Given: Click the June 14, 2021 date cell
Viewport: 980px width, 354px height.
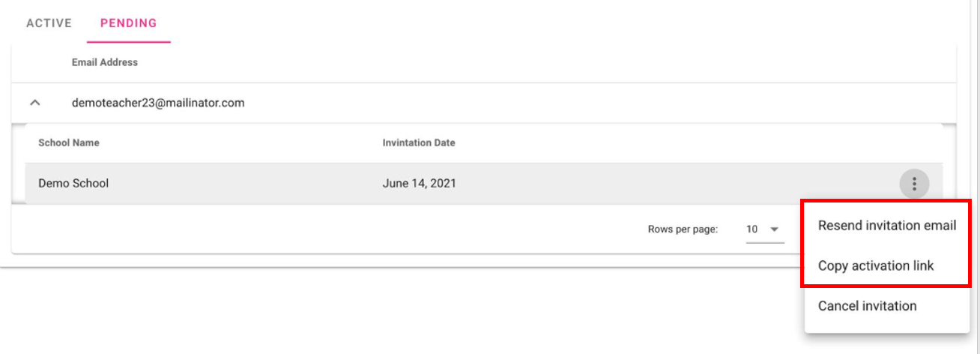Looking at the screenshot, I should (x=419, y=183).
